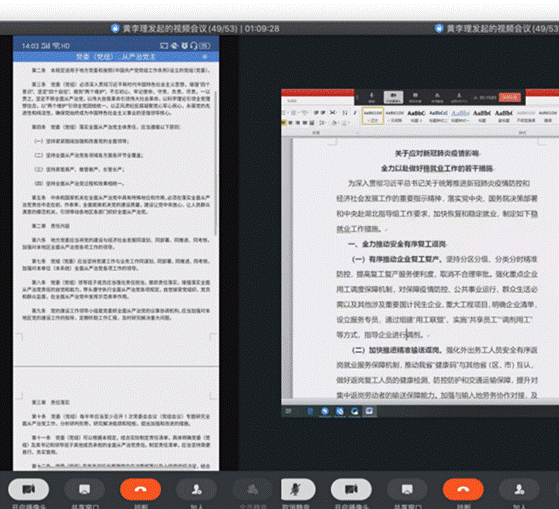Open the borders dropdown in Word ribbon

[x=345, y=123]
